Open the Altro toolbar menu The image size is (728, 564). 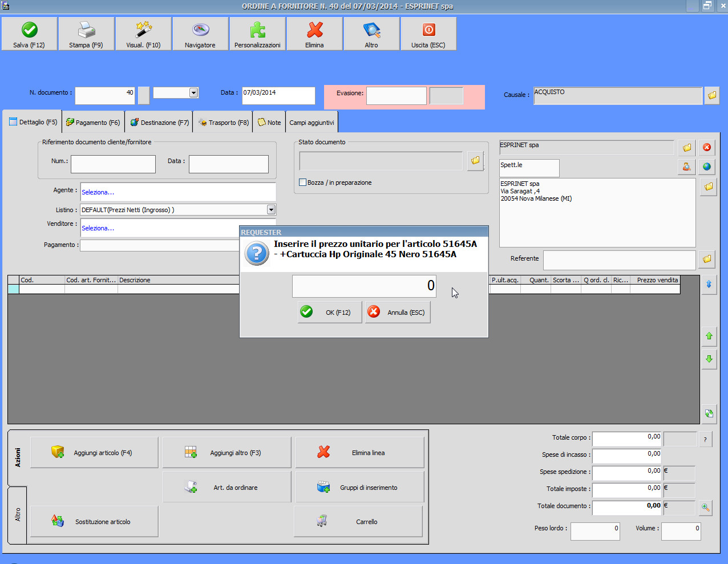[371, 34]
